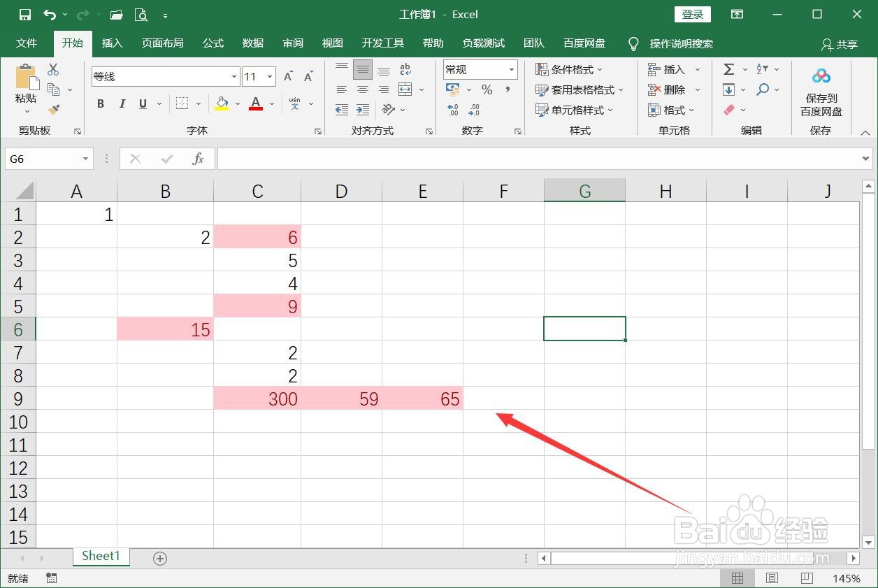Image resolution: width=878 pixels, height=588 pixels.
Task: Expand the formula bar
Action: pos(867,159)
